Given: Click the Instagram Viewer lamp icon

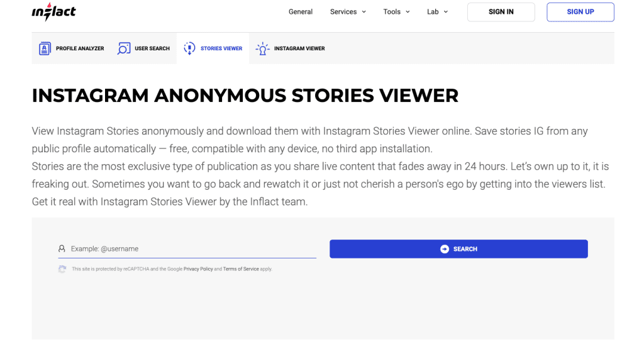Looking at the screenshot, I should (262, 48).
